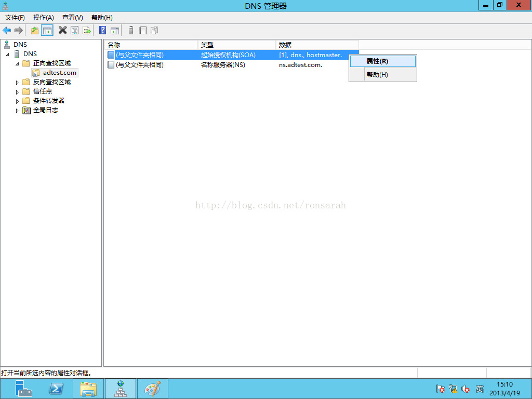Click the [1], dns., hostmaster. data cell
Viewport: 532px width, 399px height.
coord(311,55)
